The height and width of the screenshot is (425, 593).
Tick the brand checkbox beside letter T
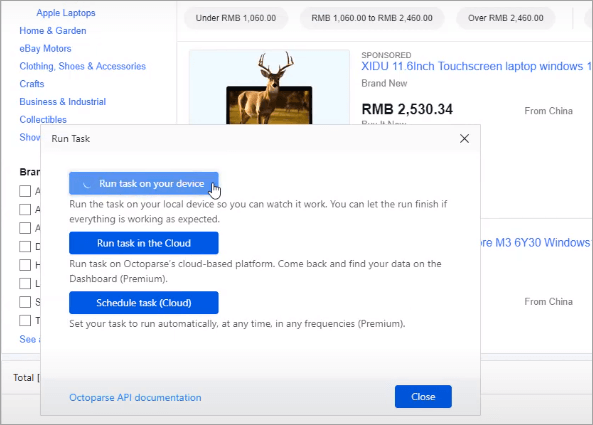tap(25, 320)
